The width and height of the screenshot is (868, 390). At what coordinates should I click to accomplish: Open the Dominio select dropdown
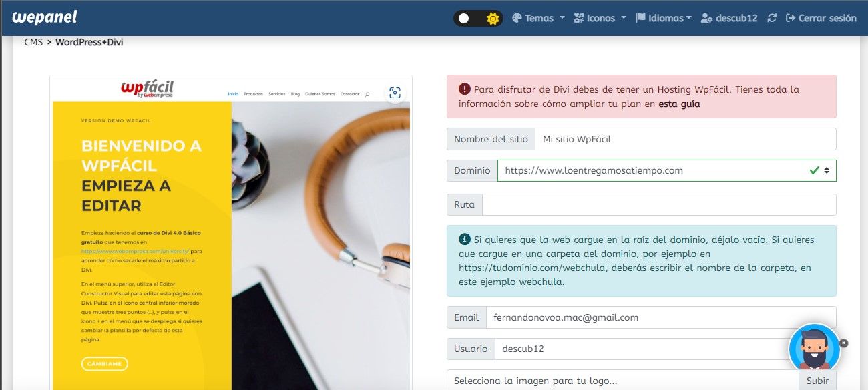(x=666, y=170)
